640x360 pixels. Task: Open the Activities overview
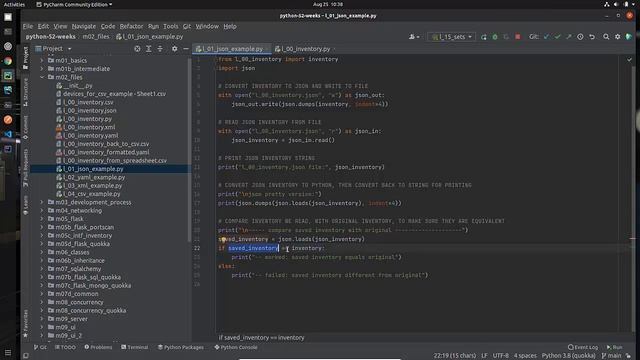(x=14, y=4)
